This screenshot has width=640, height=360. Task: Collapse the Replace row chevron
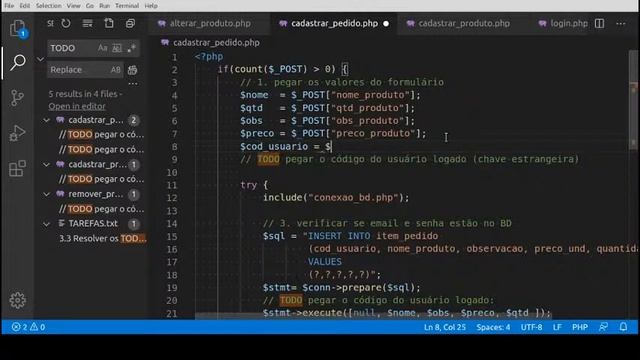click(40, 60)
